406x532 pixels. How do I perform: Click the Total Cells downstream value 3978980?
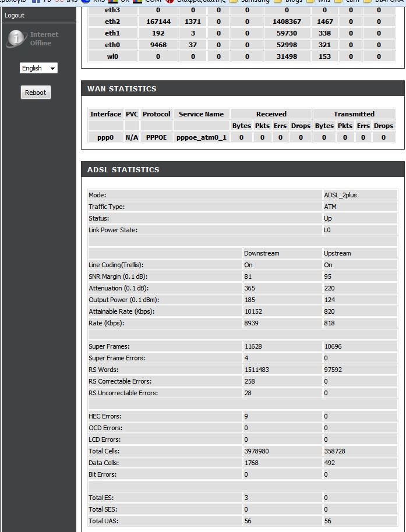tap(257, 451)
